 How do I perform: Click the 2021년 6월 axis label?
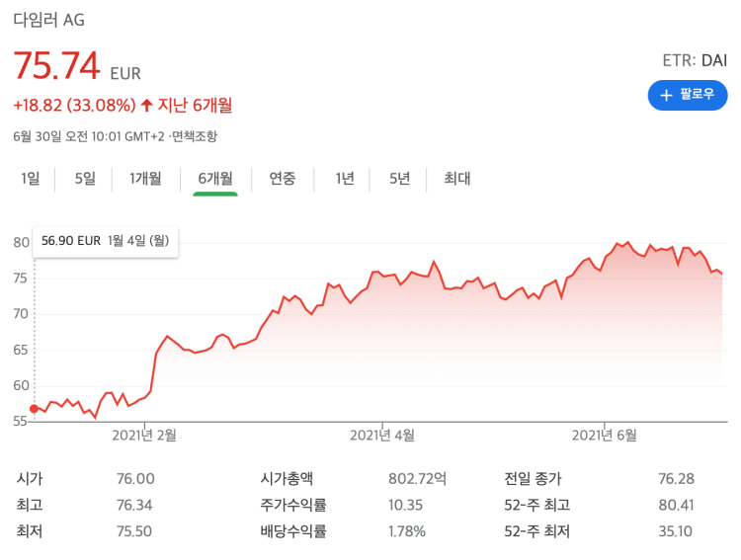coord(604,436)
